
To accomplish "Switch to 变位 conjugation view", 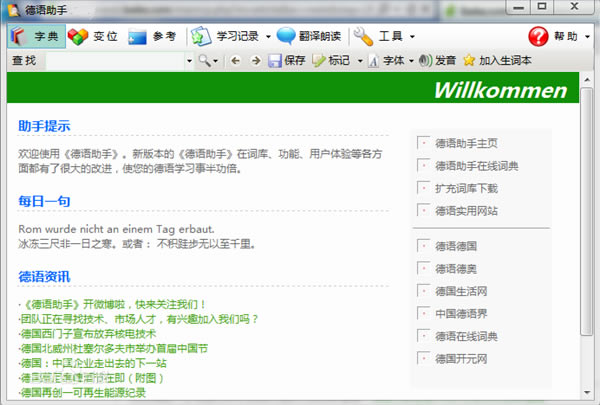I will (x=93, y=36).
